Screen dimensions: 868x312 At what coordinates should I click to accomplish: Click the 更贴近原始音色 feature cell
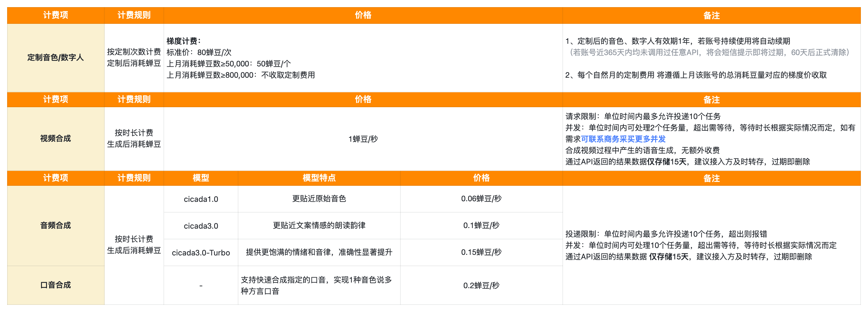(x=319, y=199)
